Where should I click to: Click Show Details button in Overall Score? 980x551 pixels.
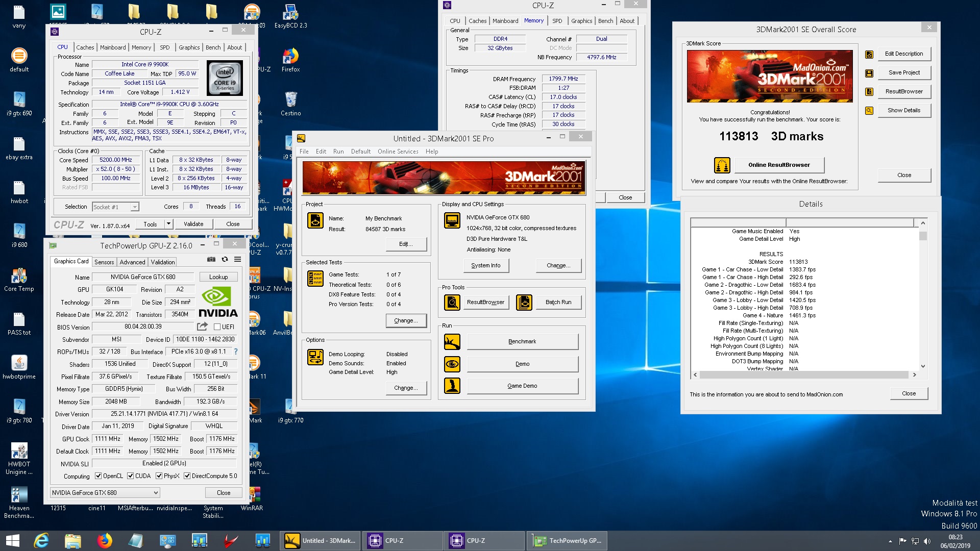click(904, 110)
